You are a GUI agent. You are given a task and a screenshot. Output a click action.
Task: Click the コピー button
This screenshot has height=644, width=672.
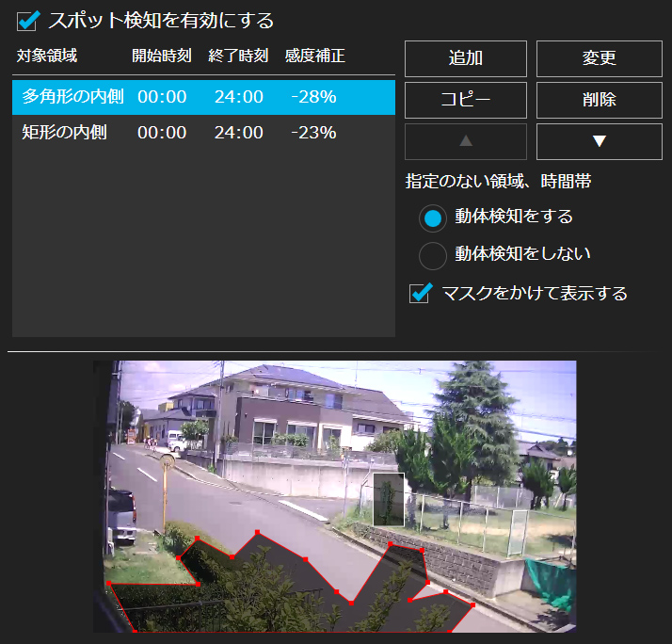(465, 100)
